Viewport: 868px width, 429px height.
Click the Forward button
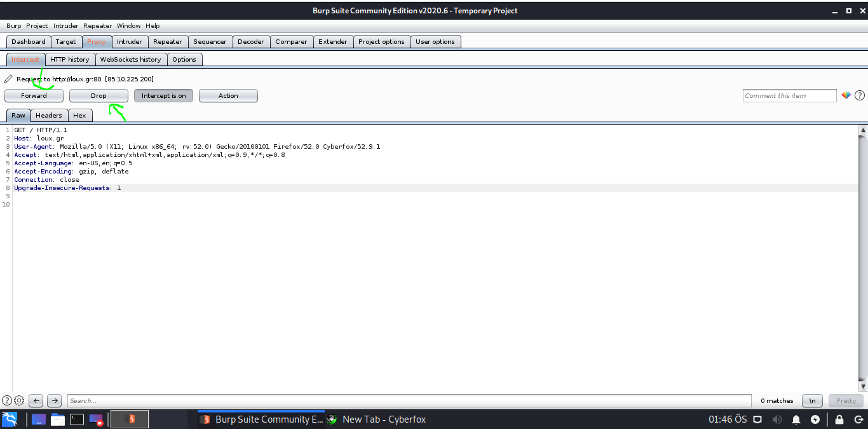(x=34, y=95)
